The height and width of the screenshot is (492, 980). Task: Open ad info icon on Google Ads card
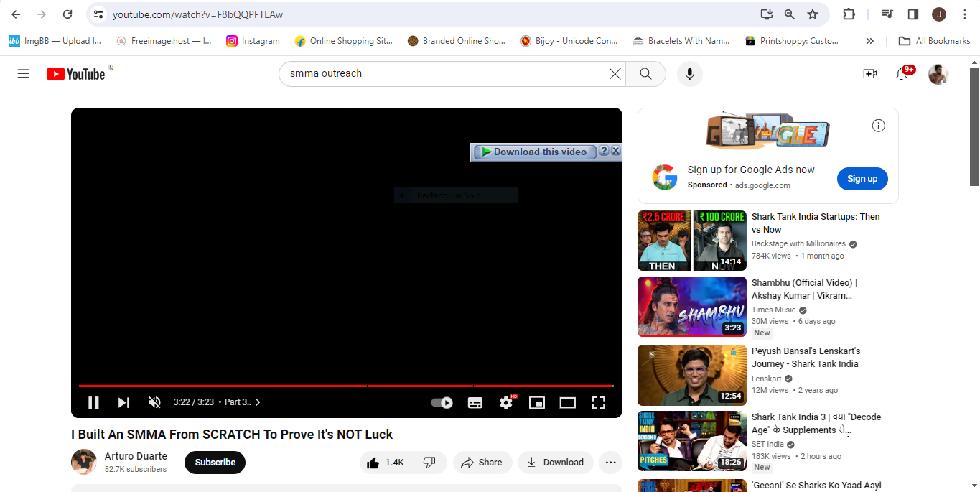[x=878, y=126]
